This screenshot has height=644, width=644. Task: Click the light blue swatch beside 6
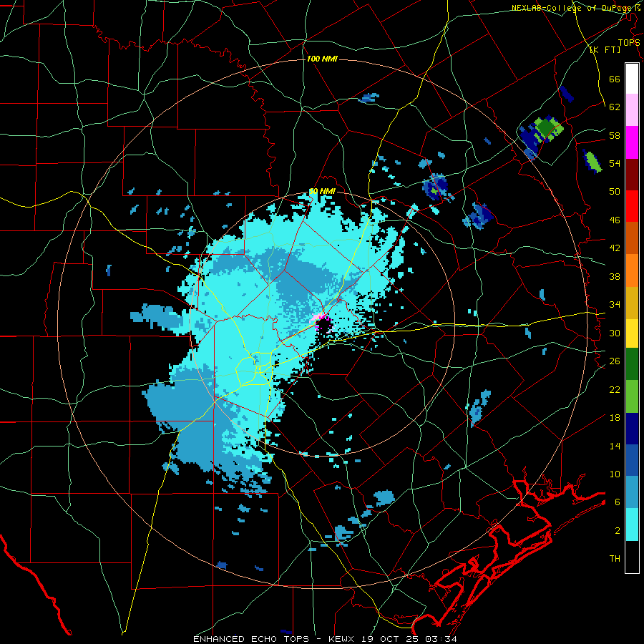pyautogui.click(x=632, y=492)
